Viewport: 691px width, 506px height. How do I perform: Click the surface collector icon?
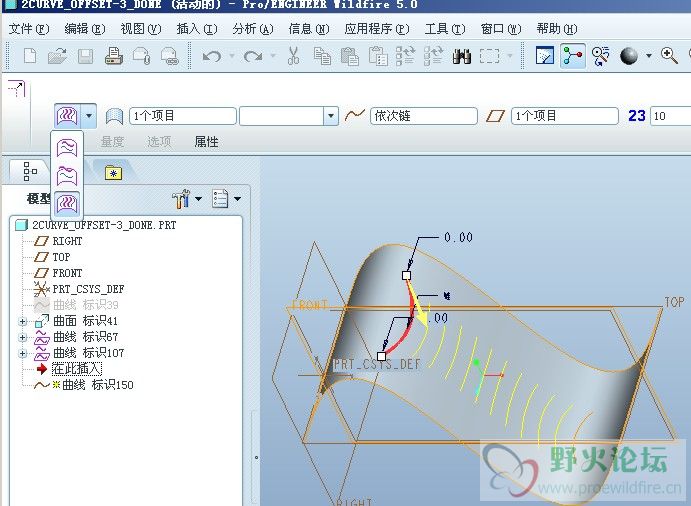click(x=114, y=116)
